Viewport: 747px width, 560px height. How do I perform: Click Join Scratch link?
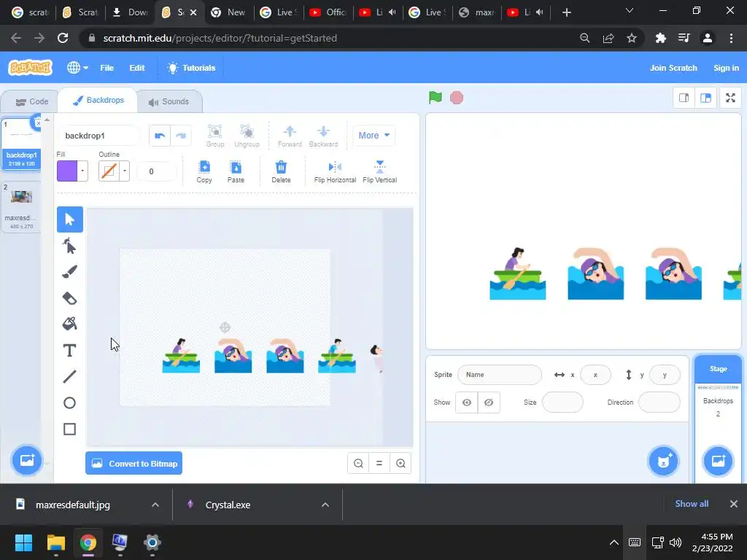673,68
